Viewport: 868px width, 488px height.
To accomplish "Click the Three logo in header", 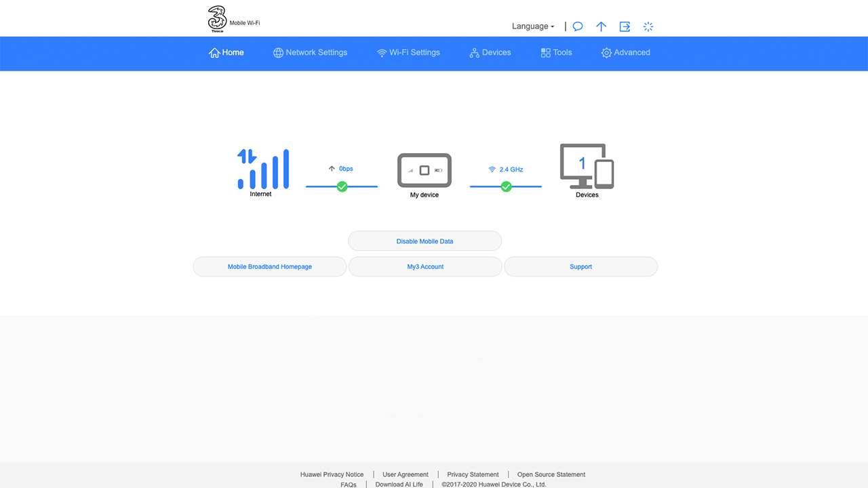I will [x=217, y=19].
